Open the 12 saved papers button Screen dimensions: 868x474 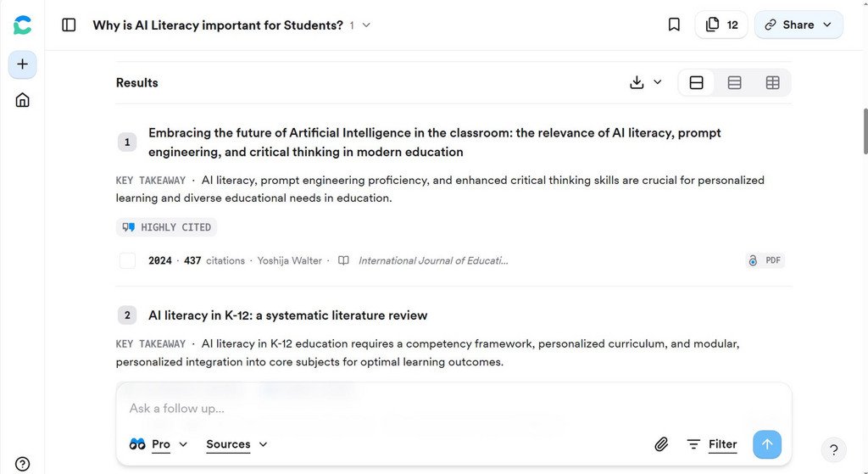pos(721,25)
